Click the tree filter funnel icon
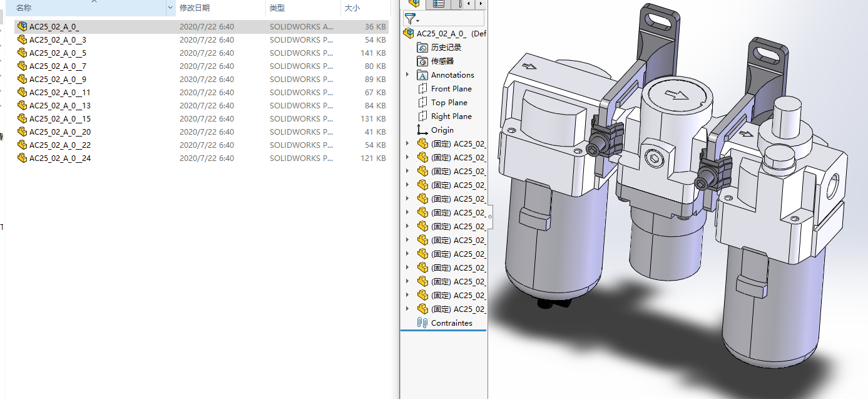This screenshot has width=868, height=399. tap(411, 19)
